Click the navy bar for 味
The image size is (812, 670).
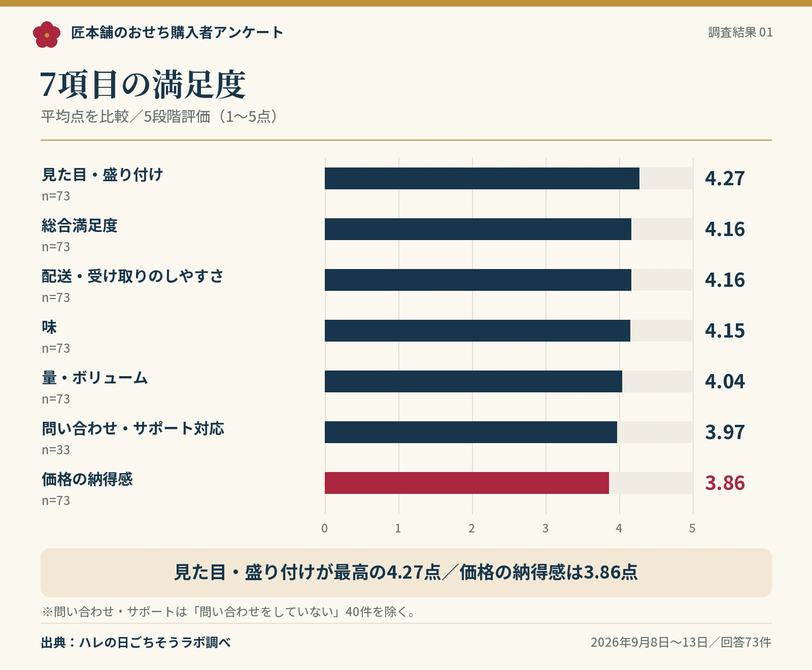point(478,330)
